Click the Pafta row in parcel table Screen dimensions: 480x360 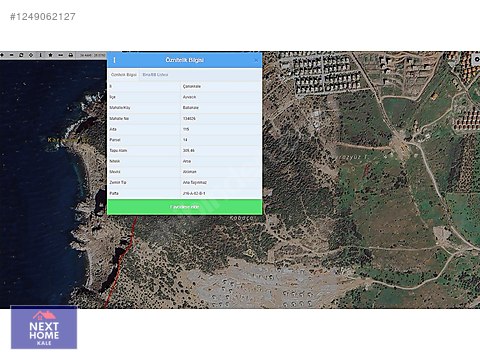point(185,193)
